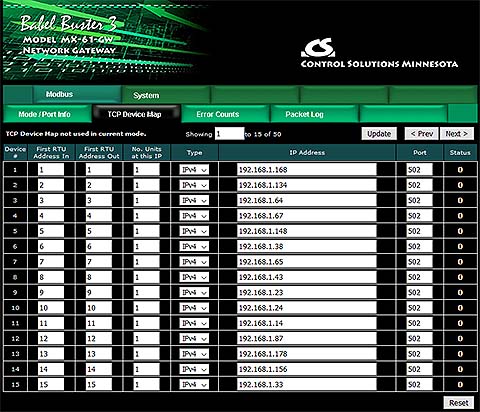
Task: Open Type dropdown for device 15
Action: click(194, 384)
